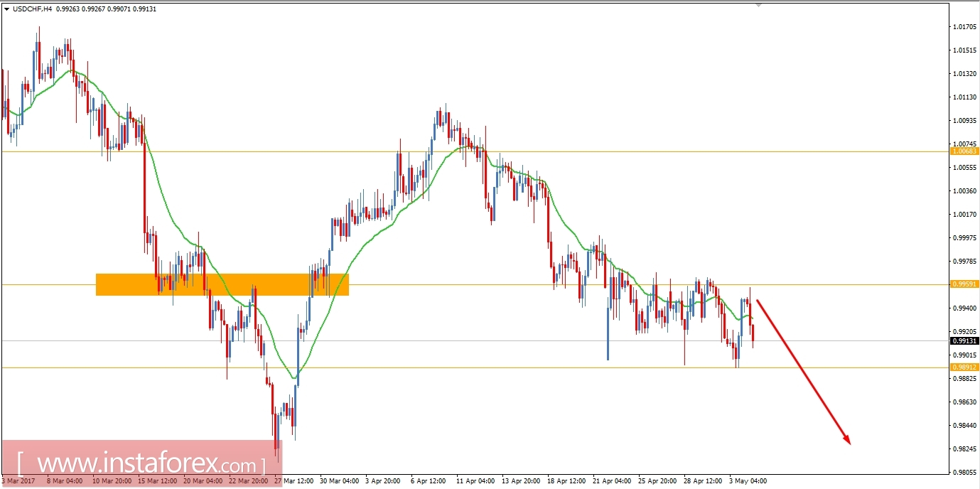
Task: Click the 1.01320 price axis label
Action: (965, 74)
